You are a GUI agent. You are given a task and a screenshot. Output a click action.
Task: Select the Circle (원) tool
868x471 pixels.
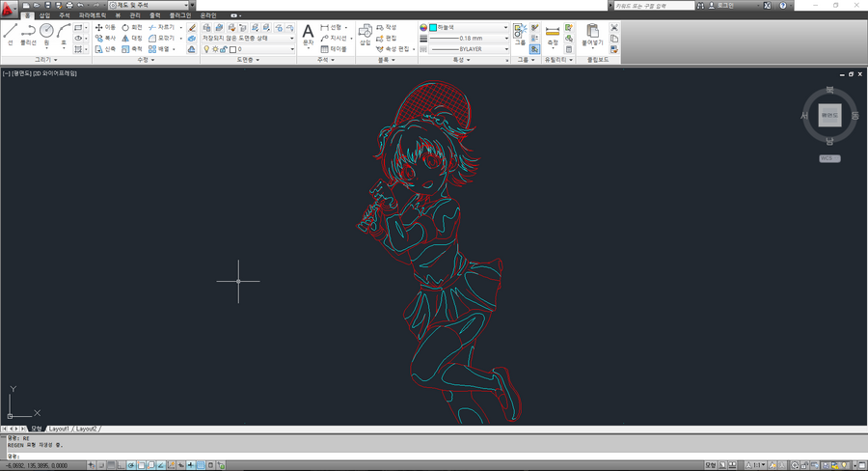click(46, 35)
